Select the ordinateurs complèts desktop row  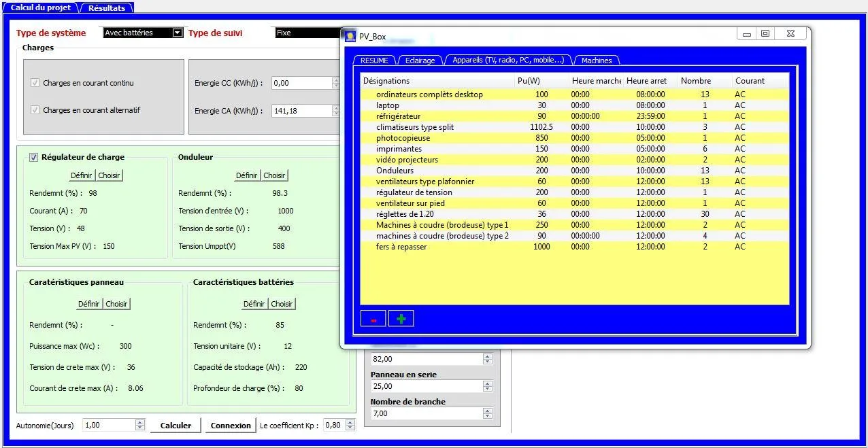click(x=575, y=94)
